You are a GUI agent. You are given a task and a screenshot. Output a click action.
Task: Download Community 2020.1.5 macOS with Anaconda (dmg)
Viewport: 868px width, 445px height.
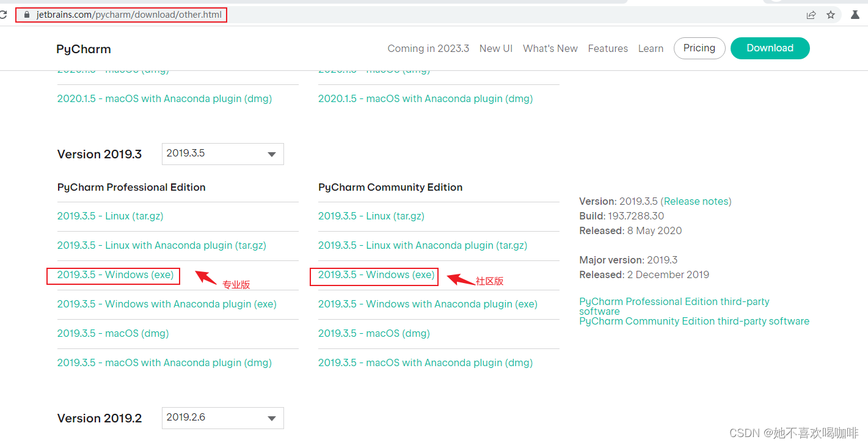[x=425, y=98]
